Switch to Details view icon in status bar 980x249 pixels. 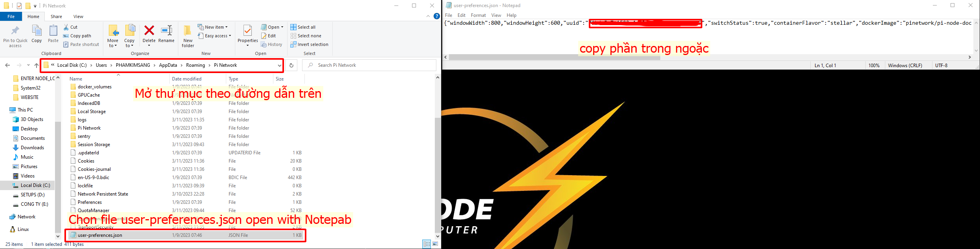(427, 244)
